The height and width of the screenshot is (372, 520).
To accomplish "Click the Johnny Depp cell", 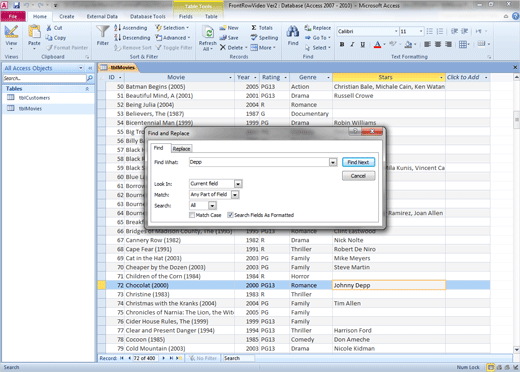I will 389,285.
